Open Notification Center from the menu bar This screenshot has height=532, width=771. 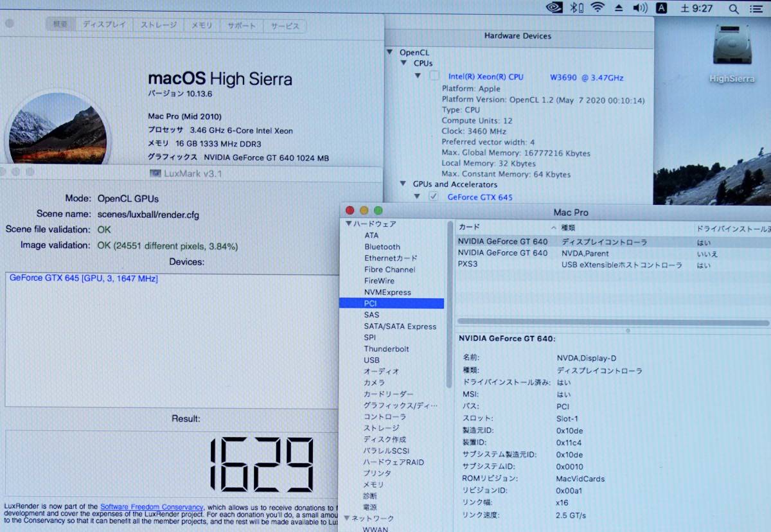(756, 8)
